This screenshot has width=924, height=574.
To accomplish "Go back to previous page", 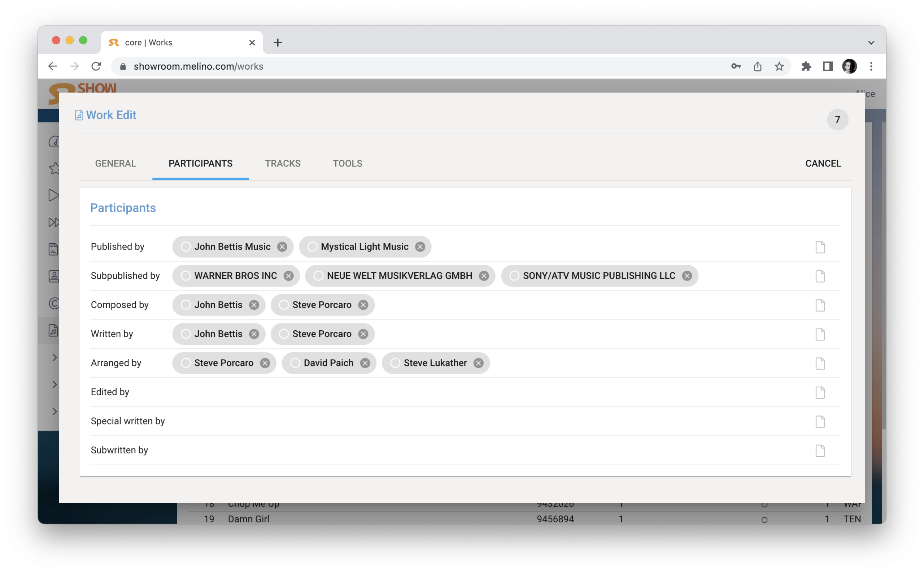I will point(53,66).
